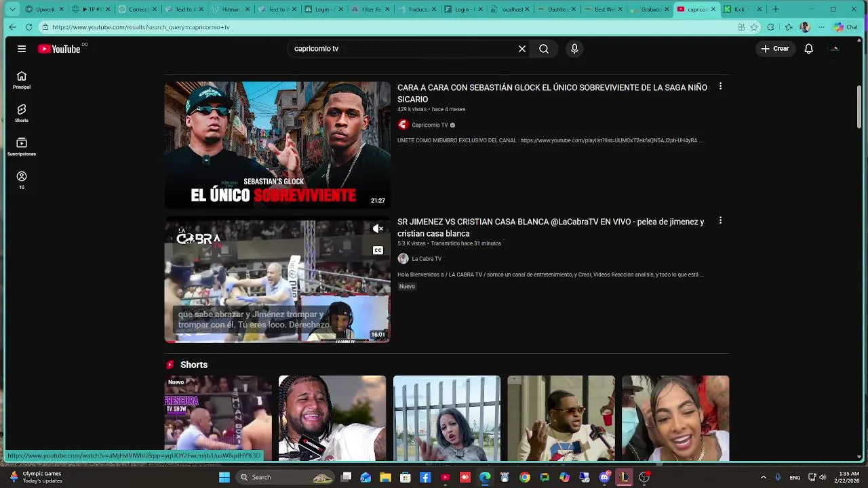Unmute the Jimenez video preview
This screenshot has height=488, width=868.
click(x=378, y=229)
